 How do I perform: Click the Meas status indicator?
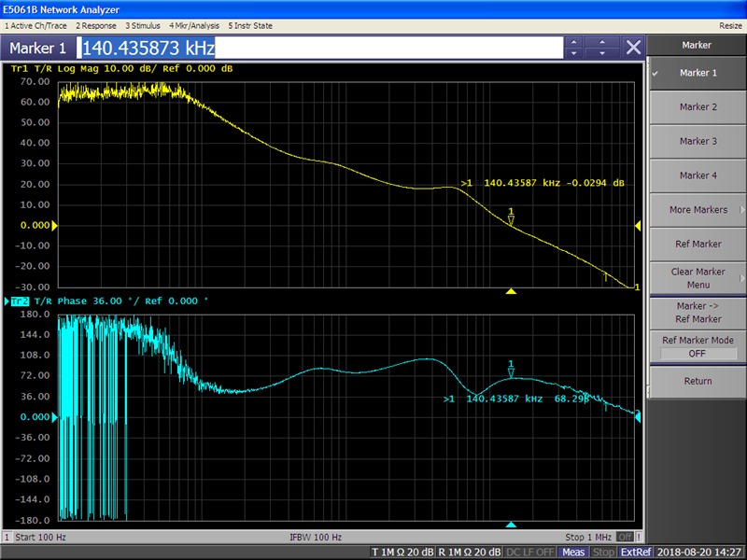pos(573,553)
